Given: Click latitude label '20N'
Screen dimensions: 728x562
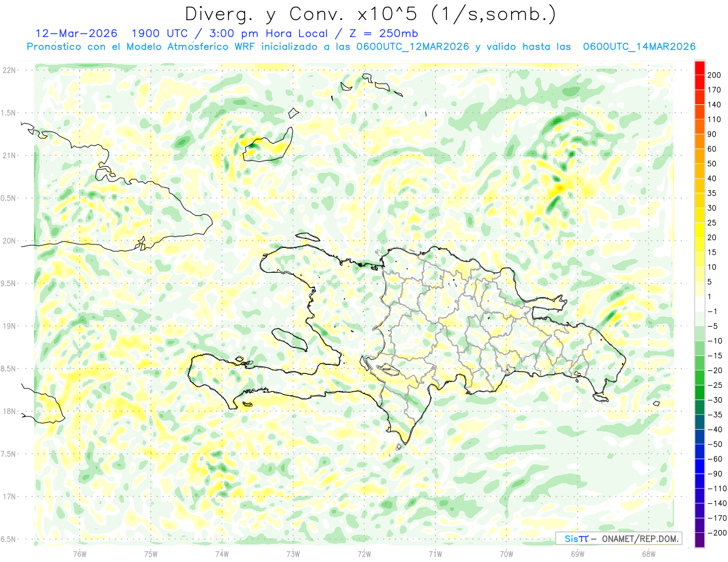Looking at the screenshot, I should pos(8,241).
